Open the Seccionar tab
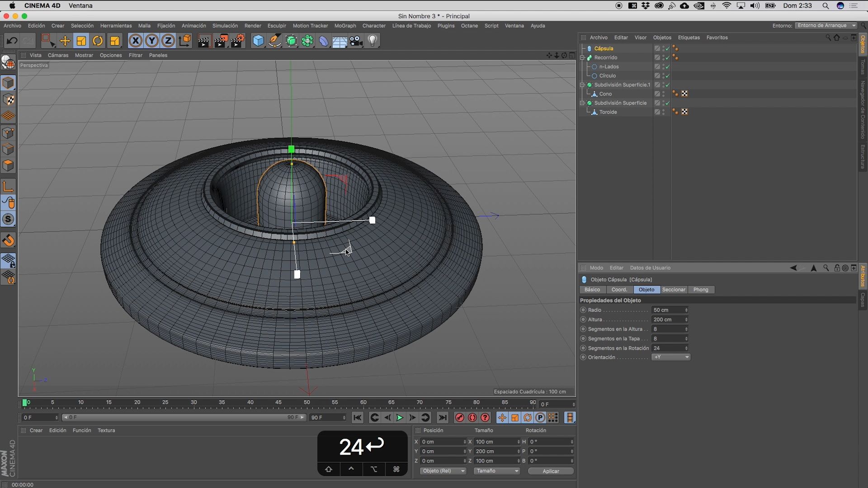Image resolution: width=868 pixels, height=488 pixels. click(x=674, y=290)
